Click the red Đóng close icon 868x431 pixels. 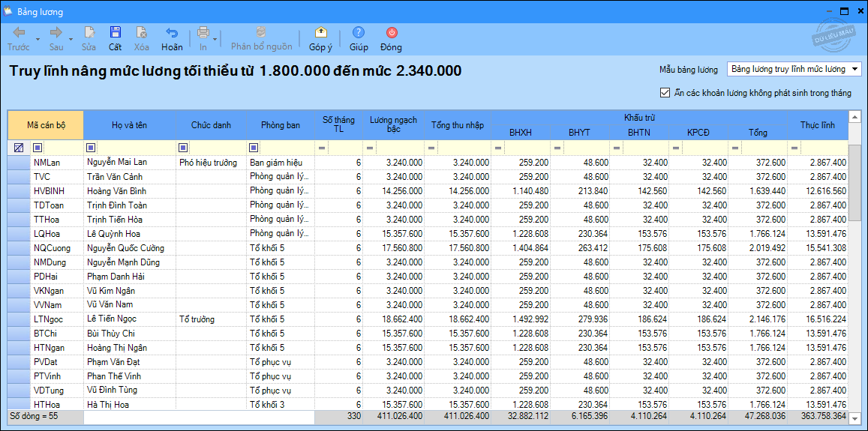tap(392, 32)
